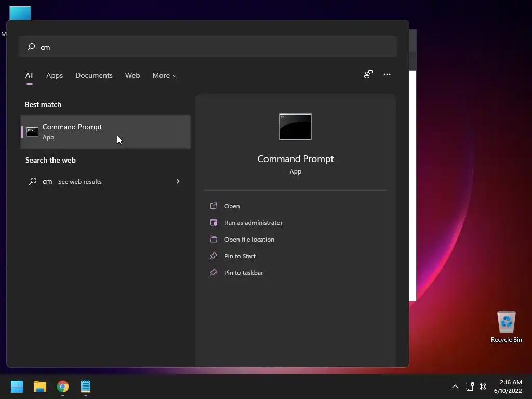
Task: Expand the More filters dropdown
Action: point(165,75)
